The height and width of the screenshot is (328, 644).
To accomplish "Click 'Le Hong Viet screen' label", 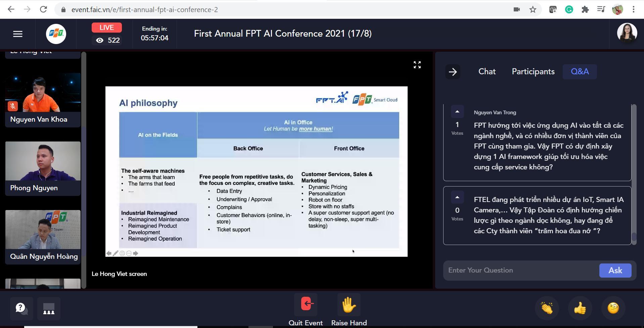I will [119, 274].
